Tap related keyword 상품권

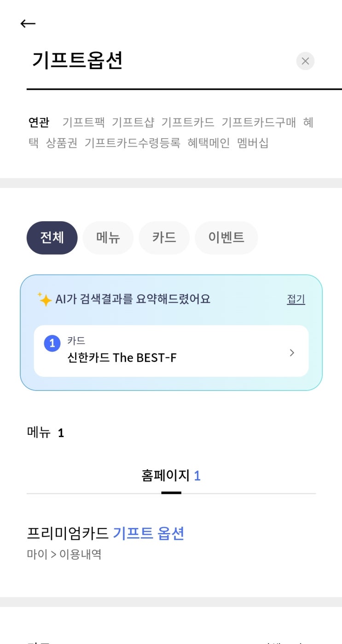point(62,143)
